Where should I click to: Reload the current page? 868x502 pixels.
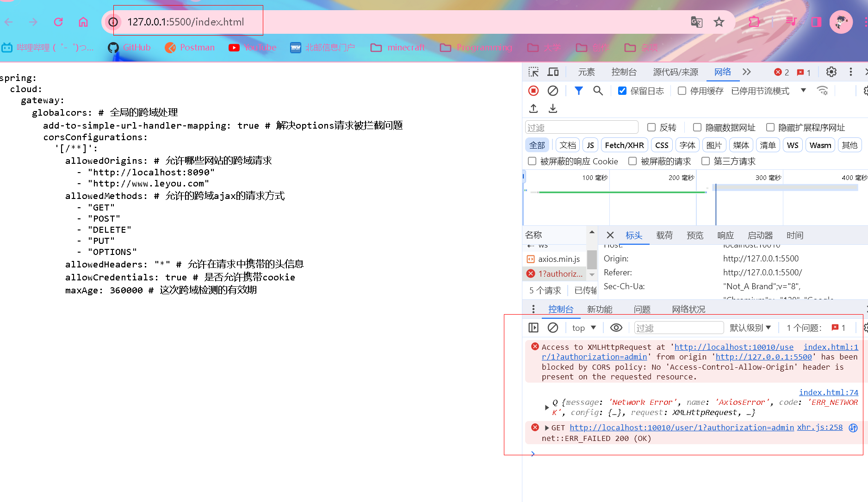pos(58,22)
